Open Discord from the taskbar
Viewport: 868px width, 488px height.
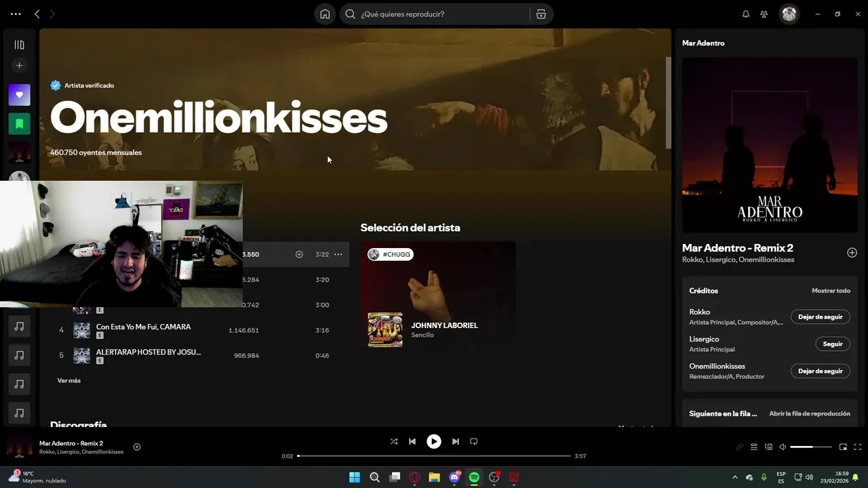click(x=454, y=477)
